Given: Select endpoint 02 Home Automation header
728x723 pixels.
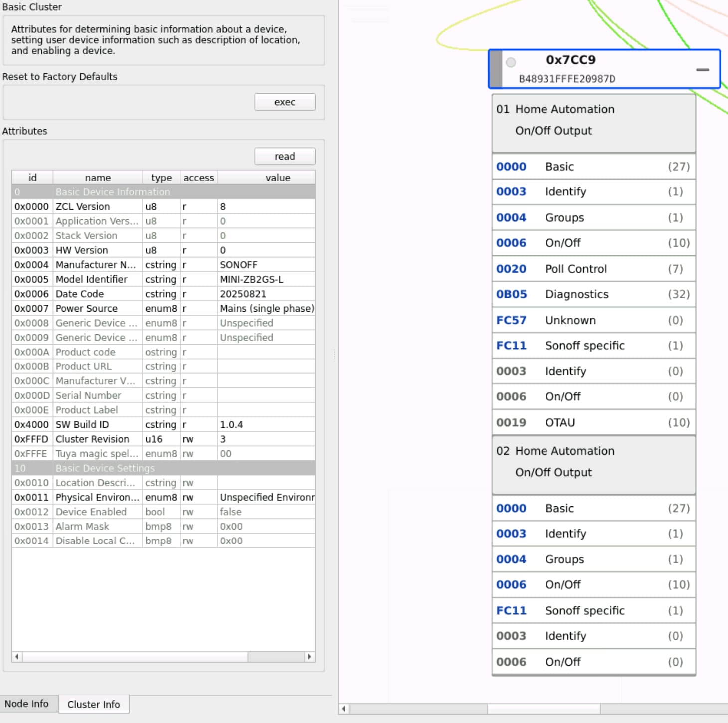Looking at the screenshot, I should pos(593,462).
